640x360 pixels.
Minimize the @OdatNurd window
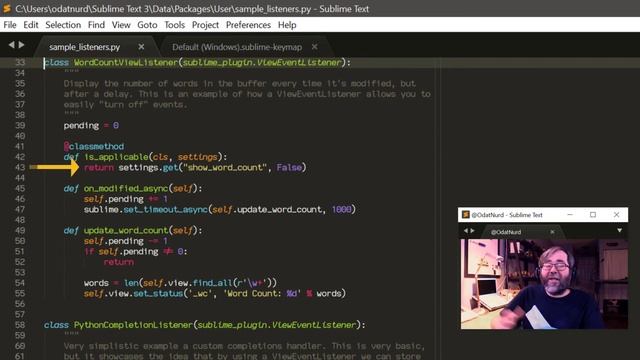click(x=570, y=215)
